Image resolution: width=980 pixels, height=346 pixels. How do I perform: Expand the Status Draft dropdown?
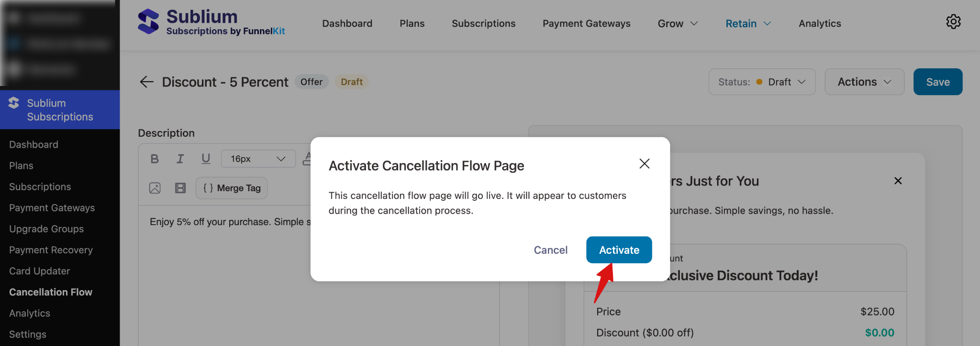point(762,82)
